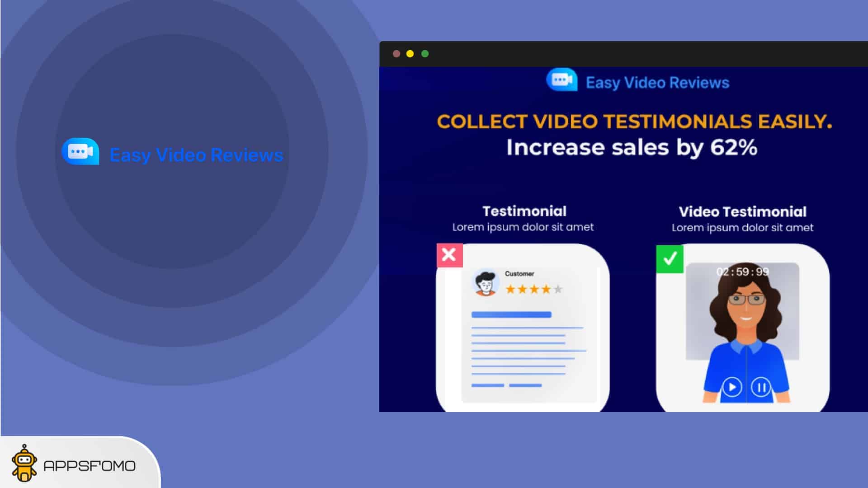Click the yellow window minimize dot
Screen dimensions: 868x488
pos(410,54)
